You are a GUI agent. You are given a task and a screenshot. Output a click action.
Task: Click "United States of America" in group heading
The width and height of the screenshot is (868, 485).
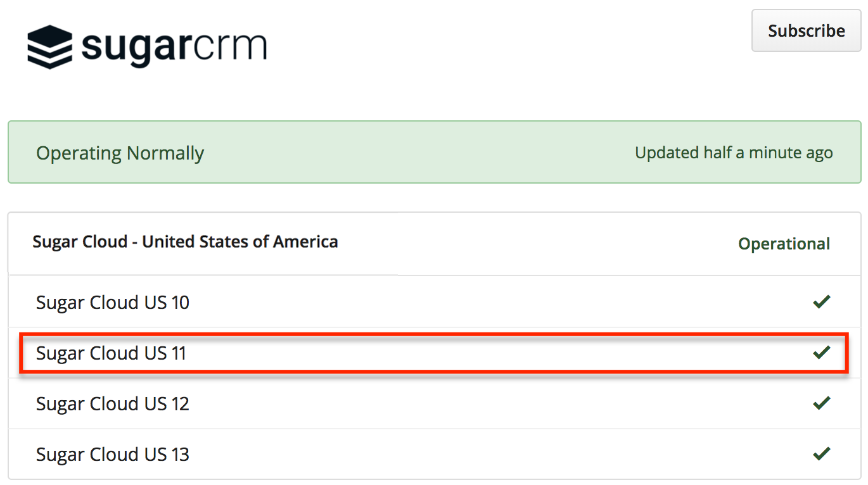point(239,242)
